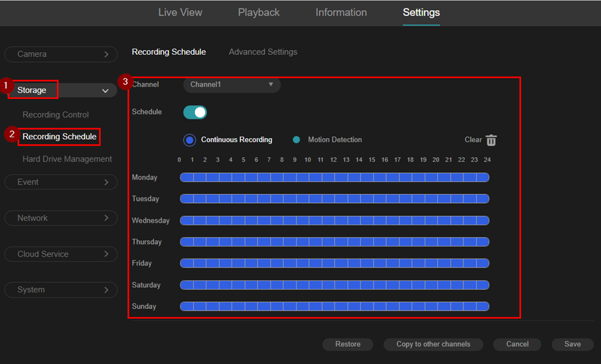Go to the Information tab

pyautogui.click(x=341, y=13)
